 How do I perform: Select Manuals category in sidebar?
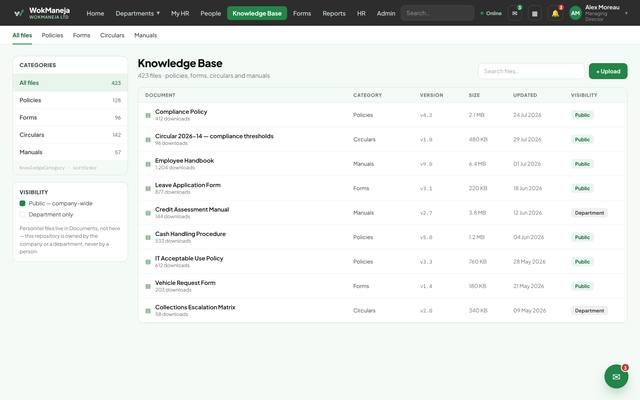70,152
